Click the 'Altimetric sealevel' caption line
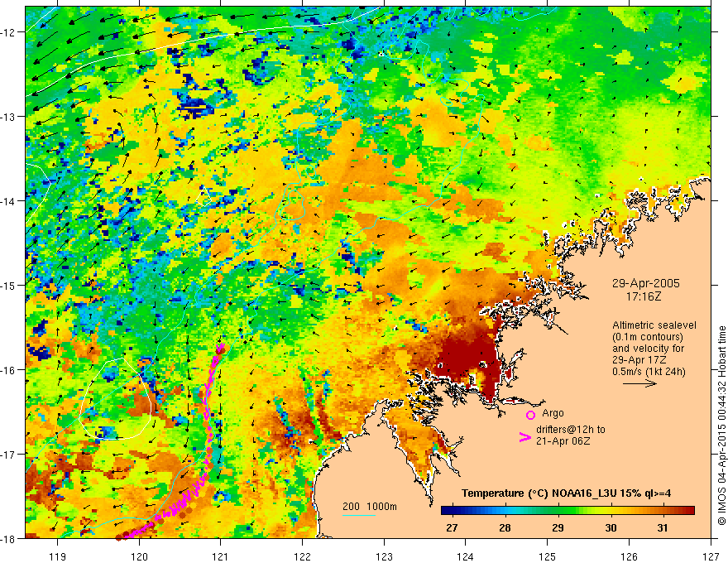This screenshot has width=728, height=563. click(x=654, y=325)
